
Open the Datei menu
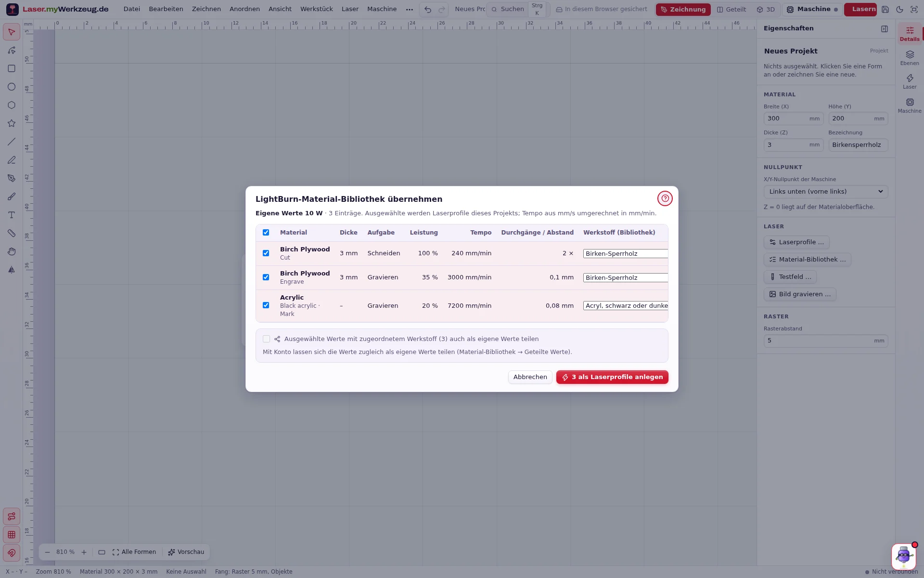click(x=131, y=9)
